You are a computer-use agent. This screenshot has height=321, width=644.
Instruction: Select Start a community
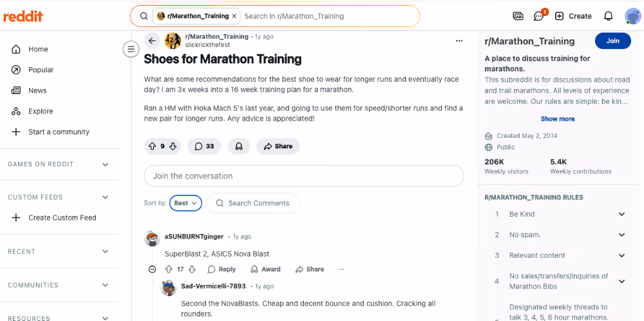(59, 132)
